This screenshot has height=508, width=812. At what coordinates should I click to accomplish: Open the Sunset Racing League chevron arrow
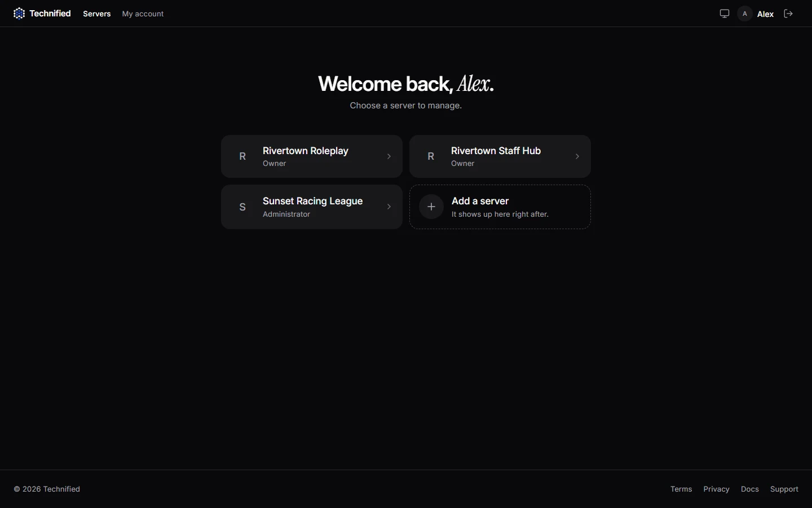pyautogui.click(x=389, y=207)
